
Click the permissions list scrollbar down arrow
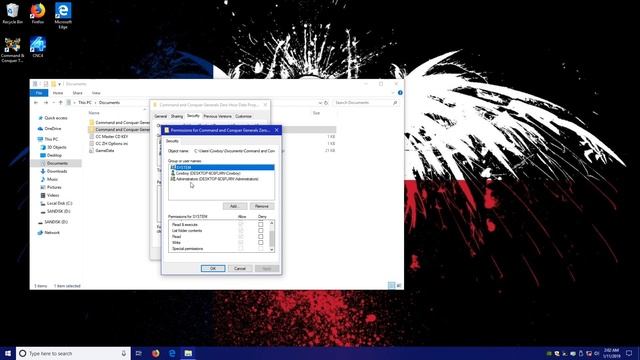(x=272, y=249)
